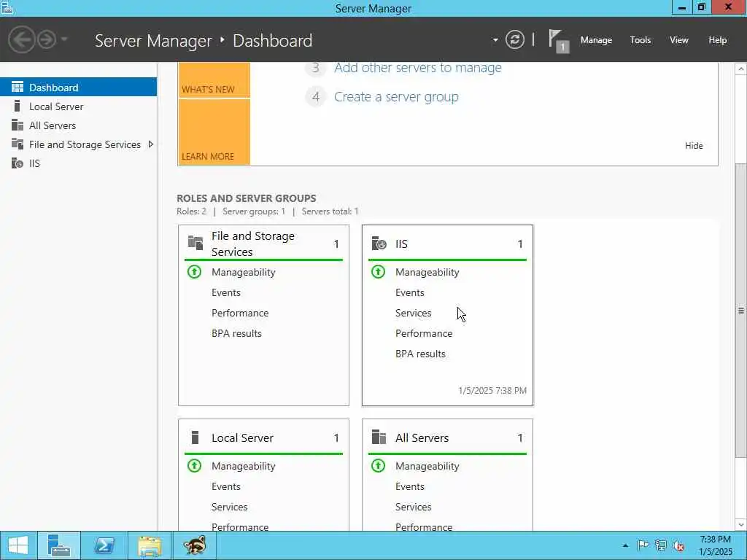
Task: Click the scrollbar down arrow
Action: 741,525
